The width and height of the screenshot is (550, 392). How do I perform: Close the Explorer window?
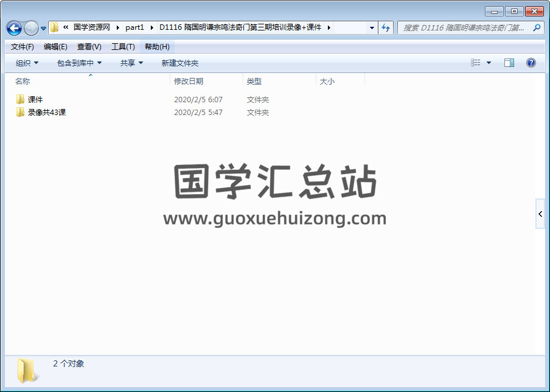tap(534, 12)
